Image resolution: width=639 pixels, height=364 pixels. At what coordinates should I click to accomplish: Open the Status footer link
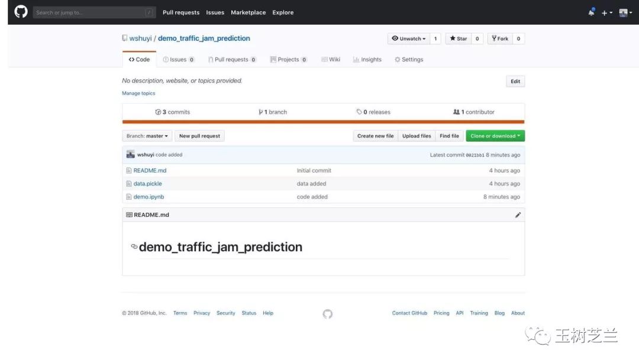click(249, 313)
